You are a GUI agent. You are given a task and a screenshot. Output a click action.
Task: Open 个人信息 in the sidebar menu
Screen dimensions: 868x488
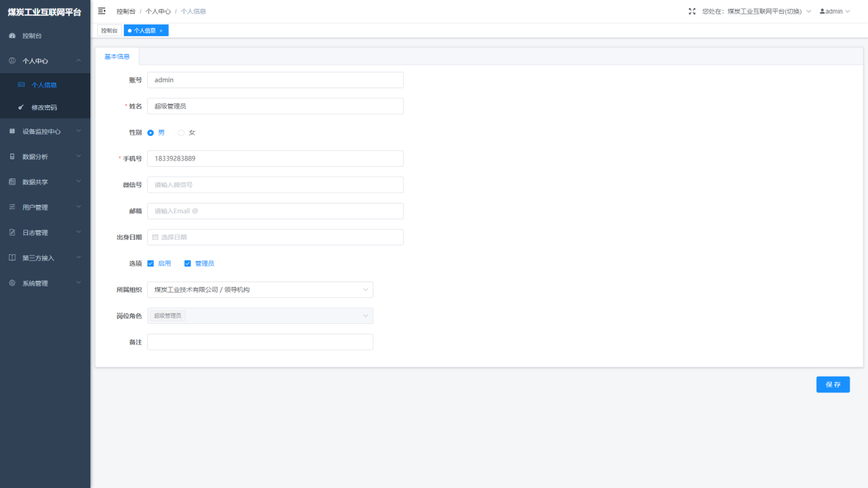click(44, 85)
